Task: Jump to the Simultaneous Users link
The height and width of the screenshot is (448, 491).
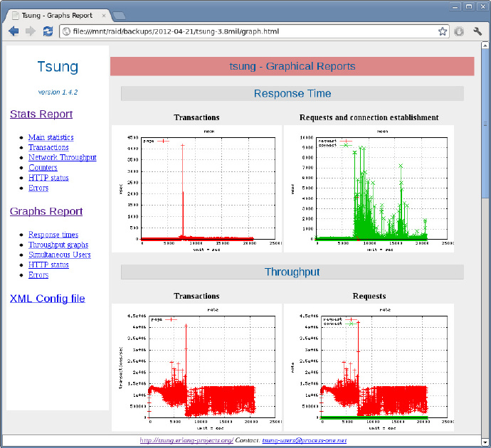Action: [60, 255]
